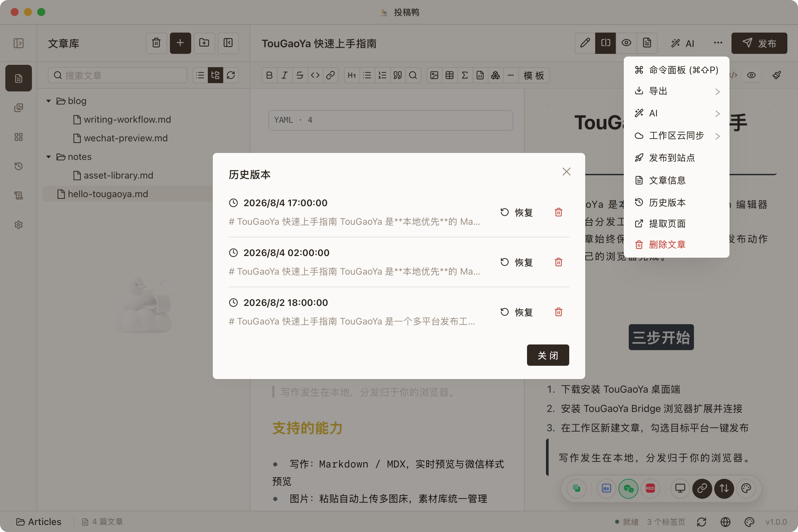This screenshot has width=798, height=532.
Task: Insert a table
Action: (x=450, y=75)
